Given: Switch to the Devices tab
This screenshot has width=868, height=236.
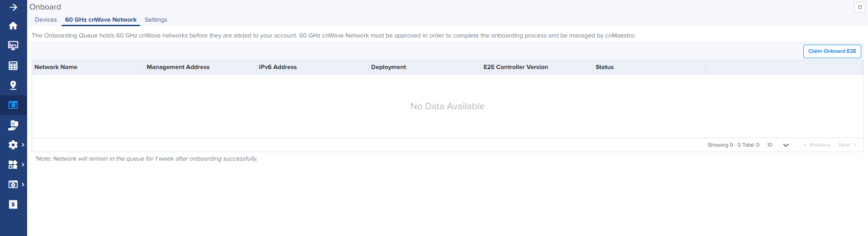Looking at the screenshot, I should tap(46, 20).
